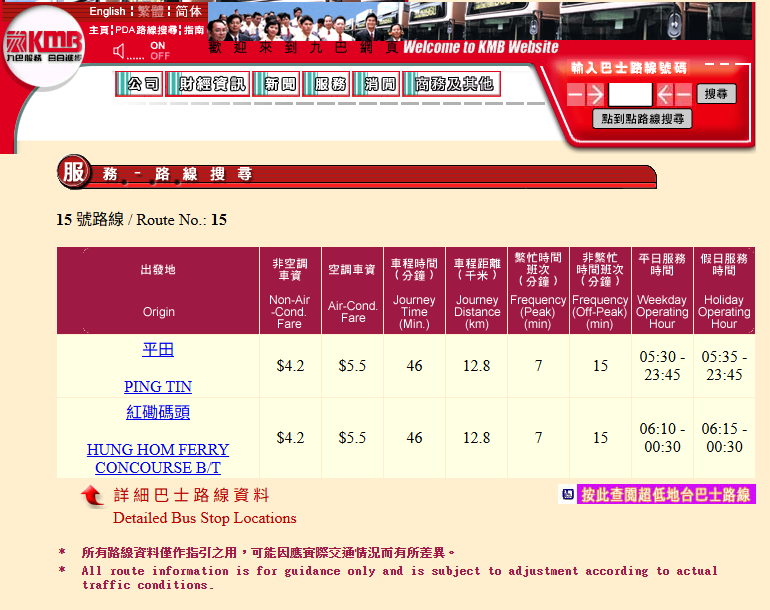Click the KMB logo

(43, 46)
